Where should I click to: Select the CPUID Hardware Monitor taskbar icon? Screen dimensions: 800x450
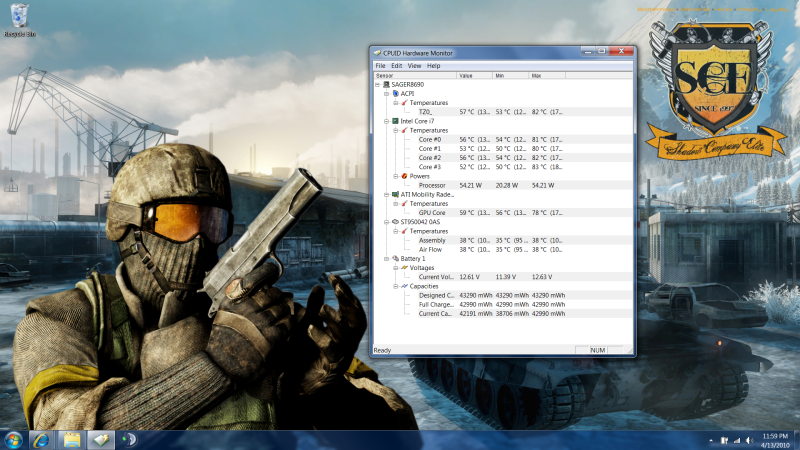101,439
